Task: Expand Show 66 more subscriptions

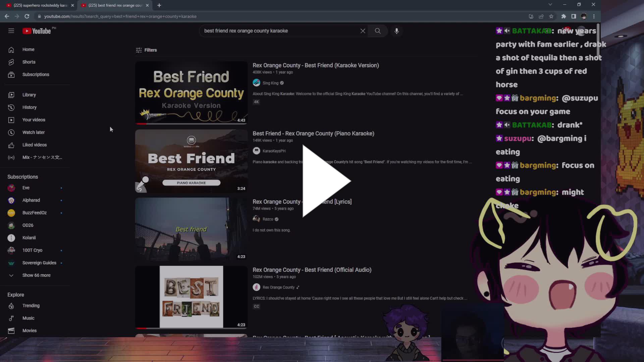Action: [36, 275]
